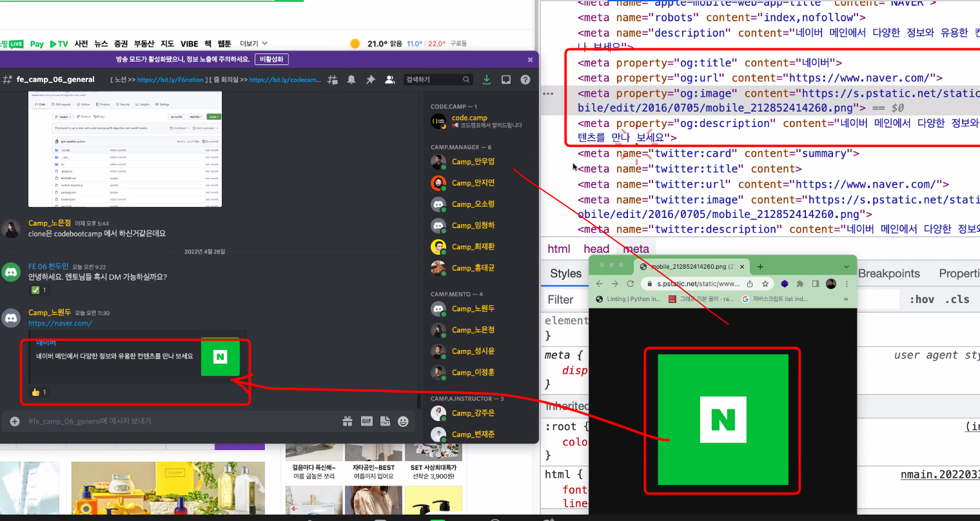This screenshot has height=521, width=980.
Task: Expand the 더보기 dropdown in Naver menu
Action: pyautogui.click(x=253, y=44)
